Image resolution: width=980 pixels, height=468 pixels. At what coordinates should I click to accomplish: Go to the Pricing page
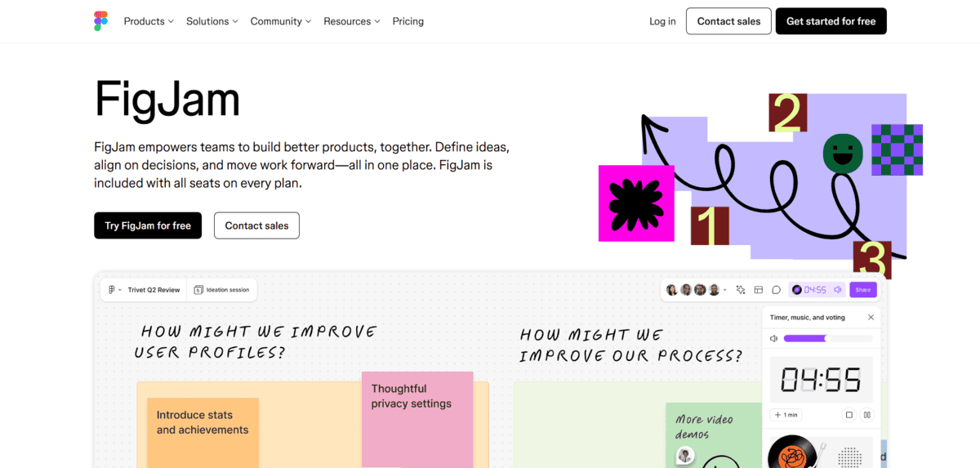408,21
